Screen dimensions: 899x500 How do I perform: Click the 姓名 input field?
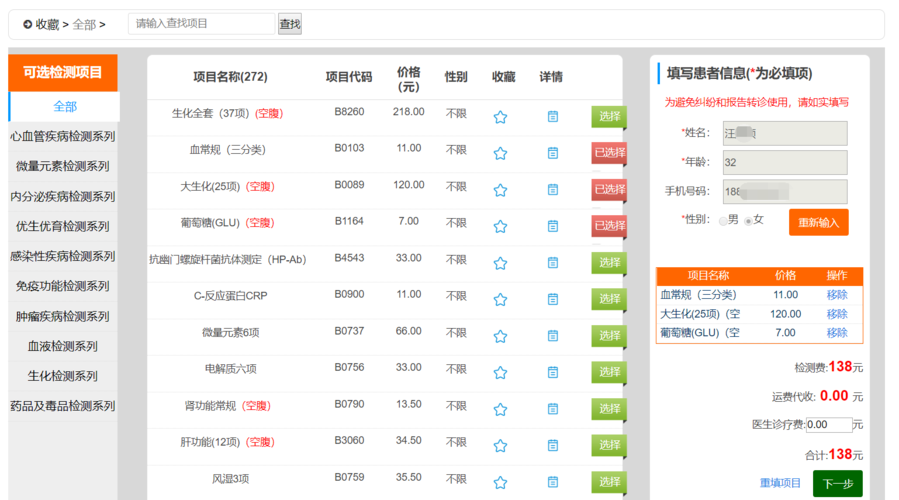785,134
